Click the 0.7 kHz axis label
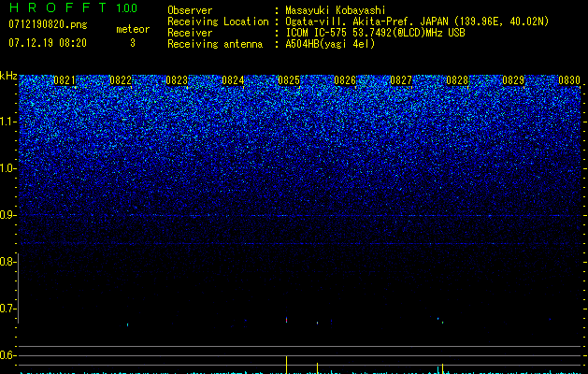 click(x=7, y=309)
